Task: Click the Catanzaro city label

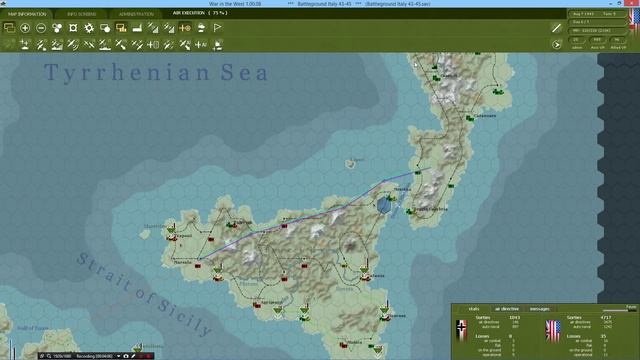Action: coord(485,116)
